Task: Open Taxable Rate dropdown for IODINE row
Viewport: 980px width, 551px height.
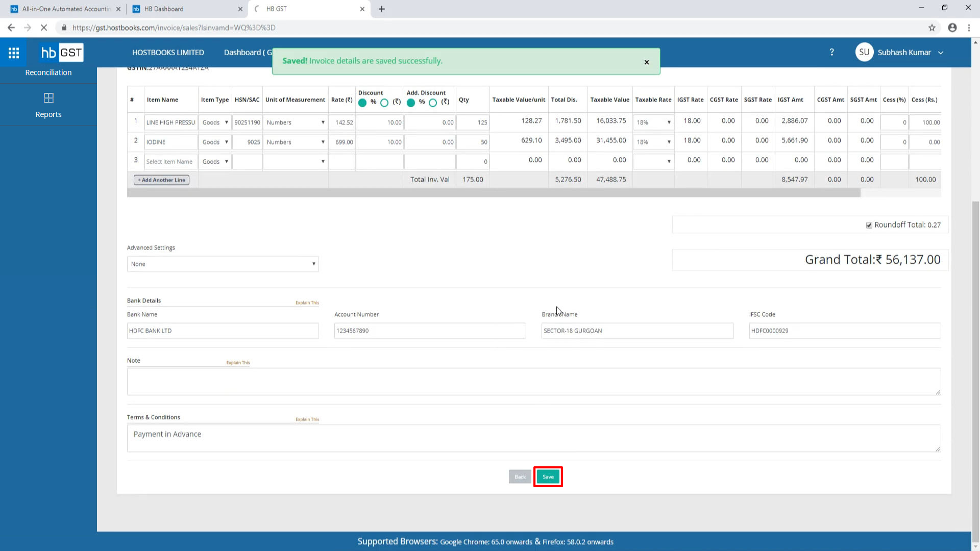Action: pyautogui.click(x=653, y=142)
